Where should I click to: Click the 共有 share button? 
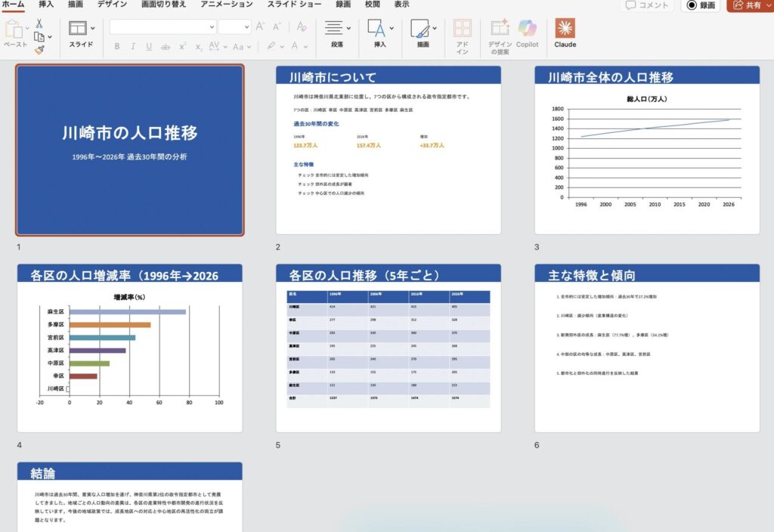pos(748,5)
